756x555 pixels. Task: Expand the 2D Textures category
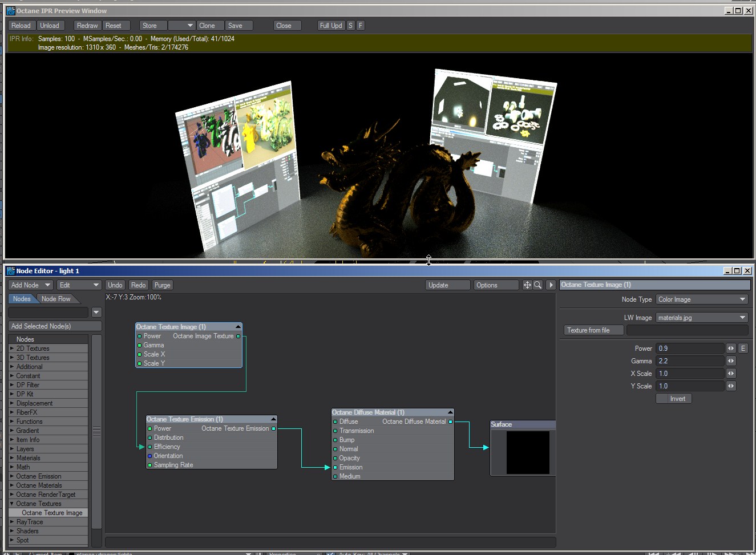click(x=12, y=349)
